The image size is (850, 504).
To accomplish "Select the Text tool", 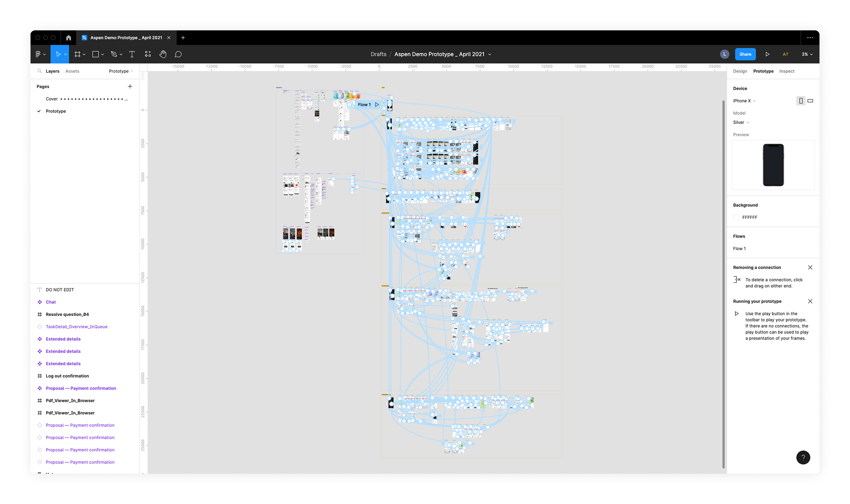I will pos(132,54).
